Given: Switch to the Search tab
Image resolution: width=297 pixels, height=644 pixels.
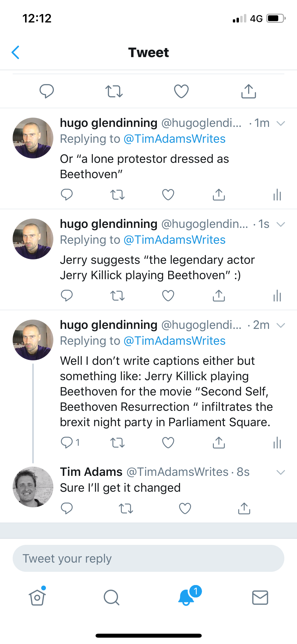Looking at the screenshot, I should pos(111,597).
